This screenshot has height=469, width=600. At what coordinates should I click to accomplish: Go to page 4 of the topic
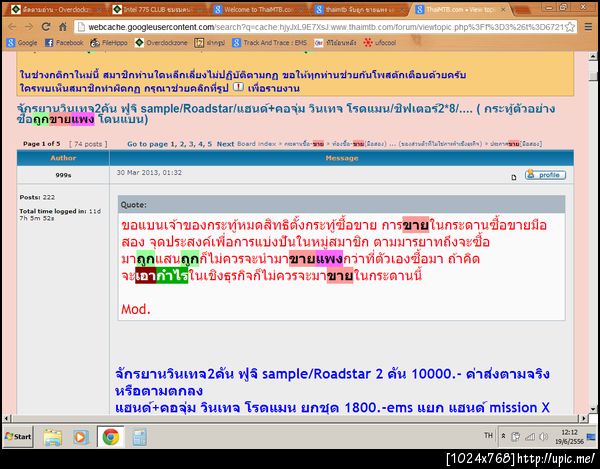[x=201, y=144]
